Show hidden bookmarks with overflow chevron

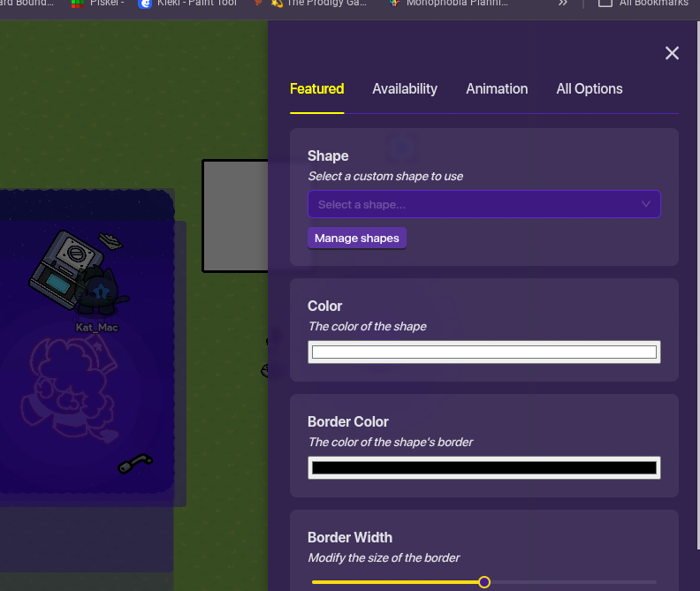click(x=563, y=3)
